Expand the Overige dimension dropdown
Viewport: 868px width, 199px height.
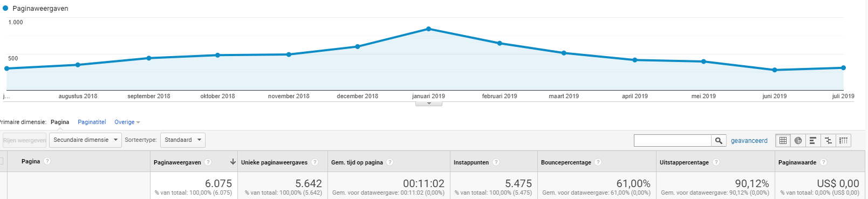pos(127,122)
